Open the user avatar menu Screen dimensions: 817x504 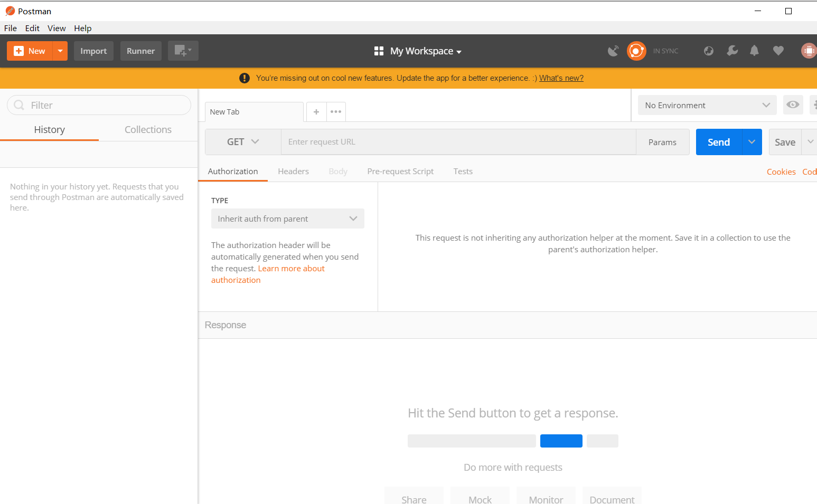pyautogui.click(x=809, y=51)
